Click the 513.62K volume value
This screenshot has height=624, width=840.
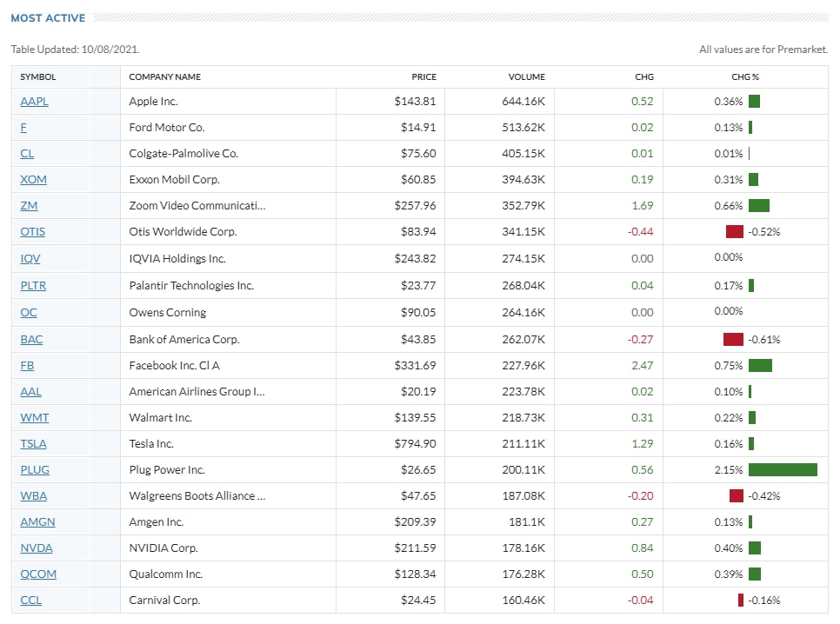[x=523, y=128]
